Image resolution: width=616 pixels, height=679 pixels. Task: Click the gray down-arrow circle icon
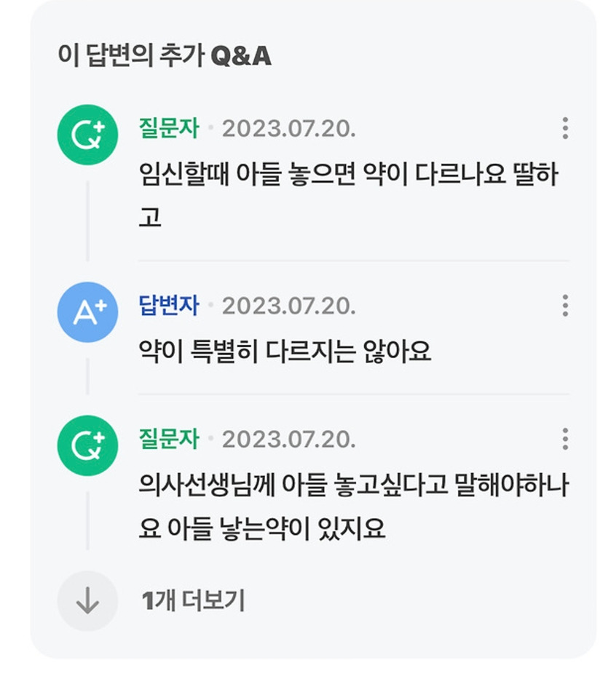click(87, 600)
